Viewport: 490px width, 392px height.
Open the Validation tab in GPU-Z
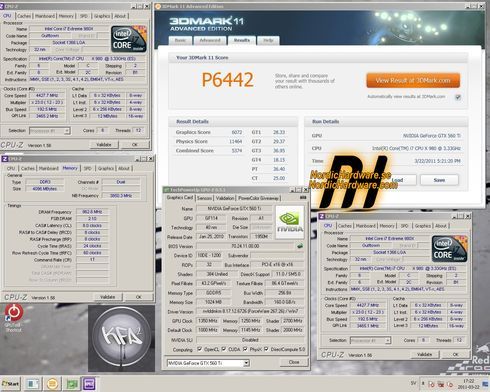tap(225, 198)
